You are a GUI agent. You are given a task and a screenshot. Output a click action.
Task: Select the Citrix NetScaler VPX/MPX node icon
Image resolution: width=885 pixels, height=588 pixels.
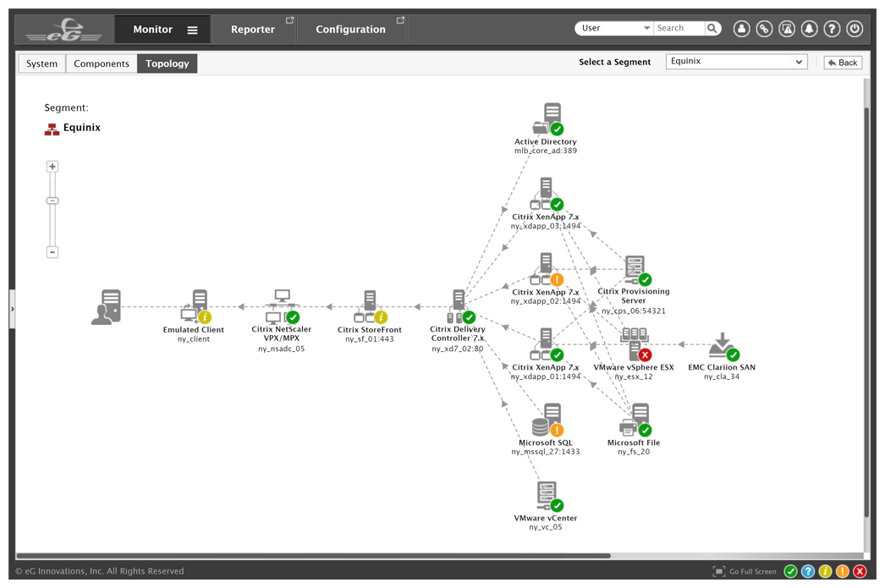pos(283,306)
